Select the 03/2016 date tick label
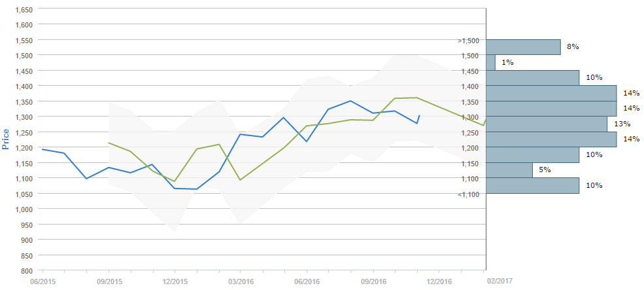This screenshot has height=290, width=644. click(241, 281)
